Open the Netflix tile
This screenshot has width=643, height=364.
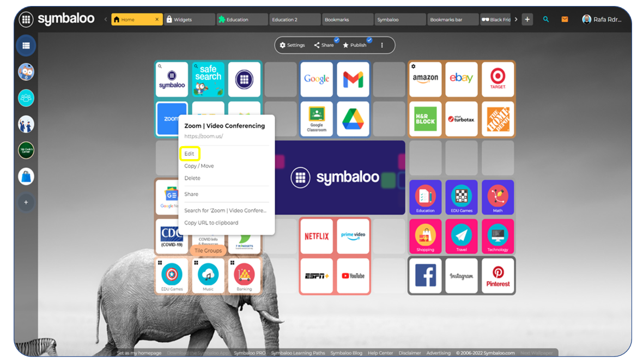coord(317,236)
